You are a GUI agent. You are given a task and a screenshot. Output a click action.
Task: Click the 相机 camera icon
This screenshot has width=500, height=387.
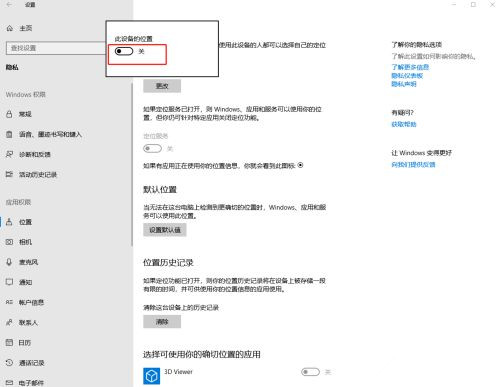[9, 242]
